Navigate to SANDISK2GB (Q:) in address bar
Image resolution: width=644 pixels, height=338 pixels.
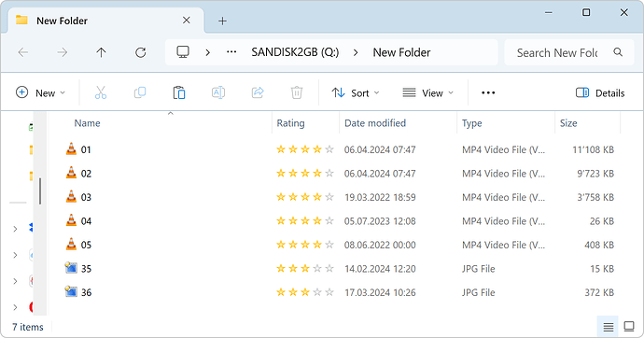pyautogui.click(x=295, y=52)
